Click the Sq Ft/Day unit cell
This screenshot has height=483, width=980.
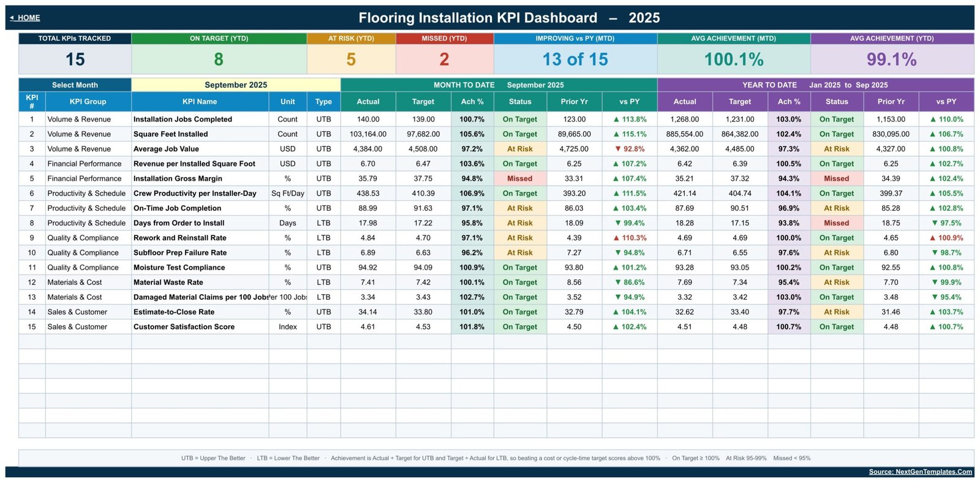click(x=288, y=193)
